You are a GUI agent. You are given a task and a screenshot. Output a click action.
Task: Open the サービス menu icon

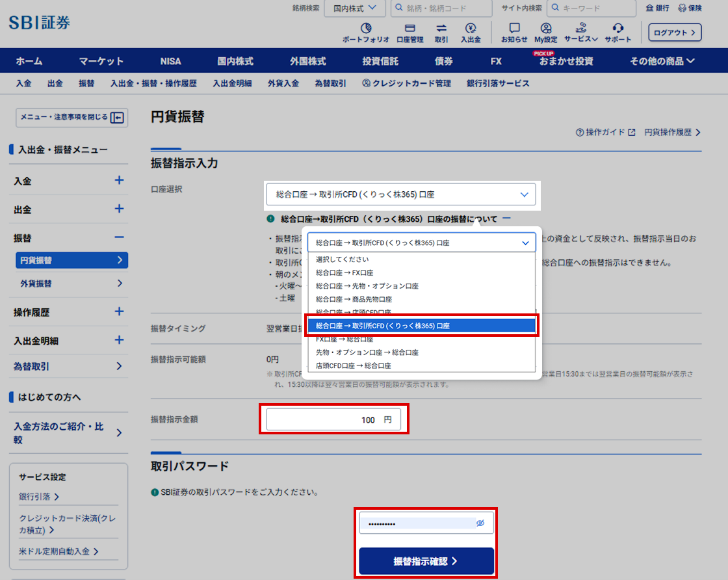[580, 33]
